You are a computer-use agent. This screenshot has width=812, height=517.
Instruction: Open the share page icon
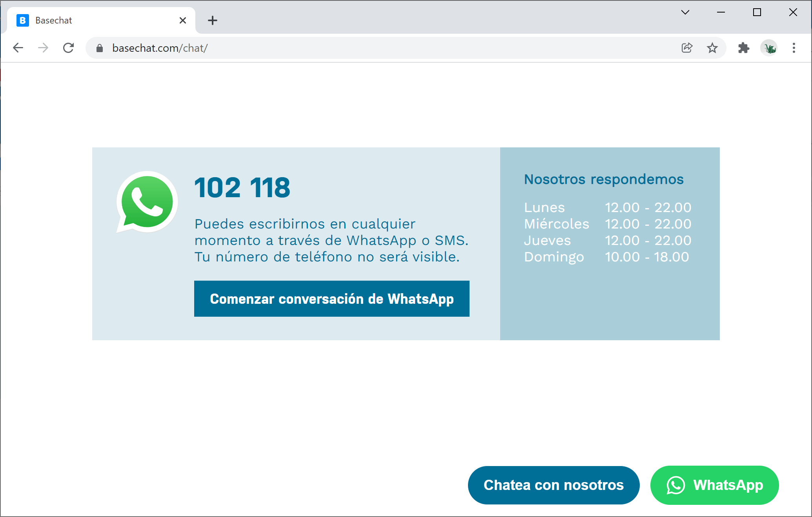click(687, 48)
